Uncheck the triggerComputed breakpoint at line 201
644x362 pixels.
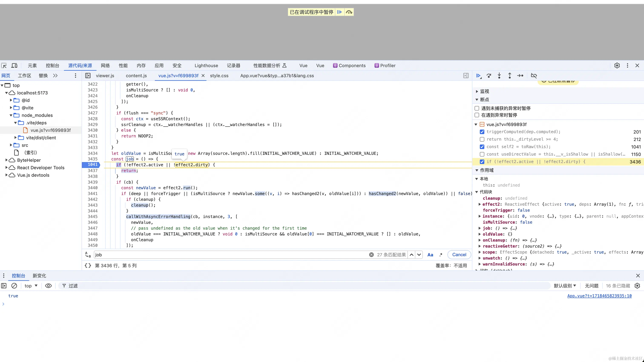point(482,132)
